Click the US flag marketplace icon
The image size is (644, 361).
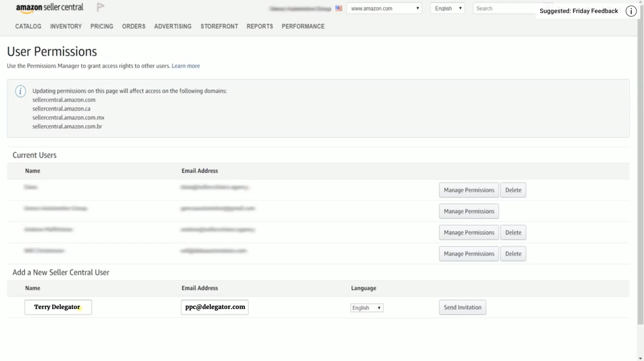[x=339, y=8]
